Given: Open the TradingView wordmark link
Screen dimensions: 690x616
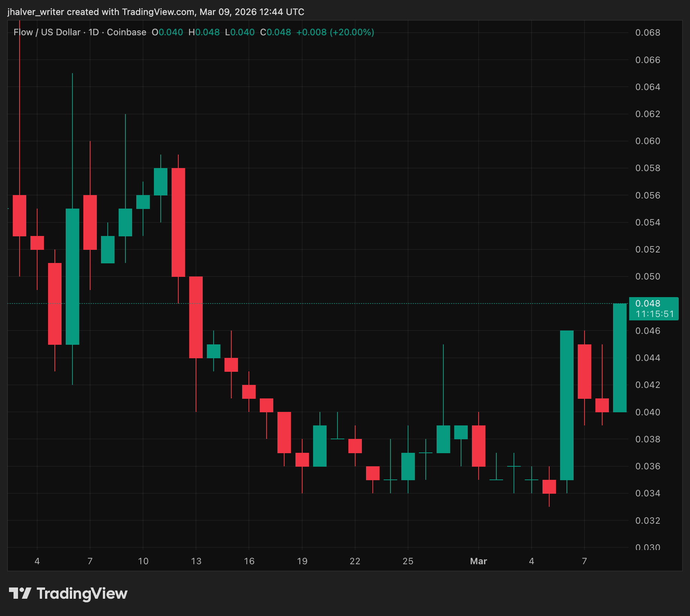Looking at the screenshot, I should (x=82, y=593).
